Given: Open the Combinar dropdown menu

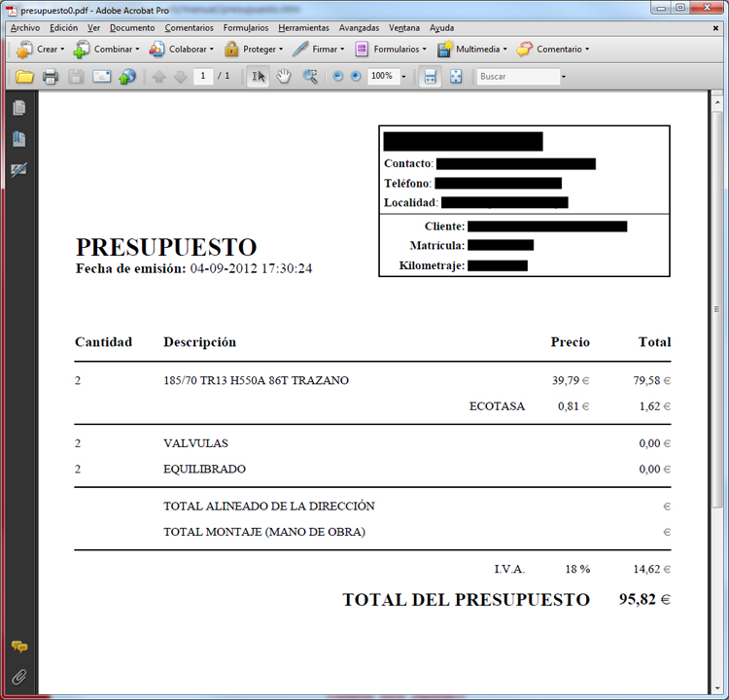Looking at the screenshot, I should click(x=106, y=50).
